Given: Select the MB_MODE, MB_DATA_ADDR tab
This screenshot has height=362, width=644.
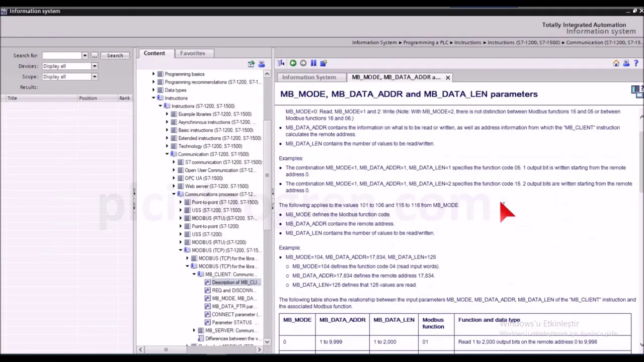Looking at the screenshot, I should pyautogui.click(x=396, y=77).
